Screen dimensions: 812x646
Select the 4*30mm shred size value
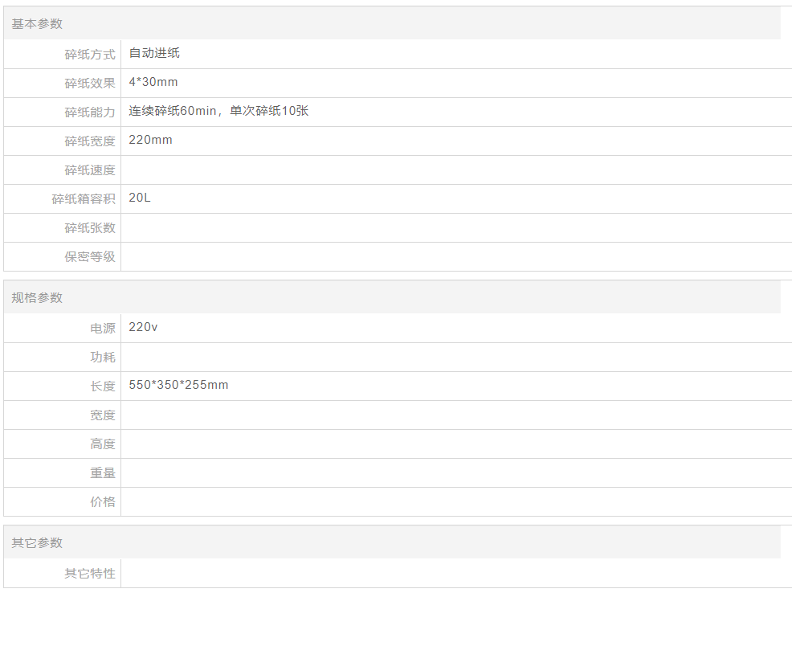pos(153,83)
